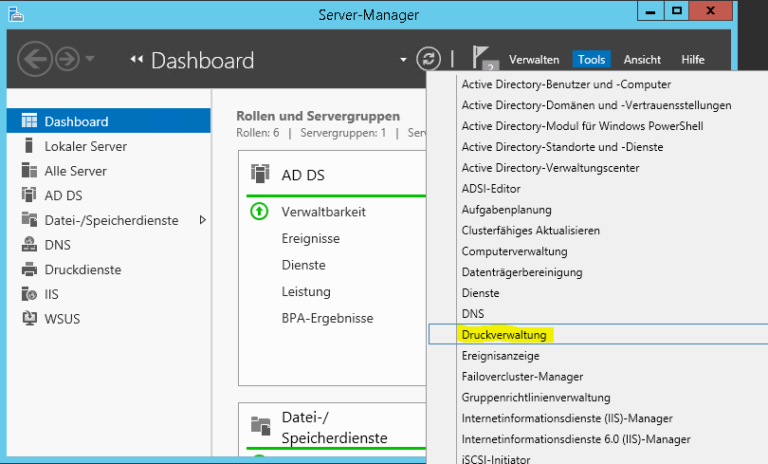
Task: Choose Internetinformationsdienste 6.0 (IIS)-Manager
Action: (x=576, y=439)
